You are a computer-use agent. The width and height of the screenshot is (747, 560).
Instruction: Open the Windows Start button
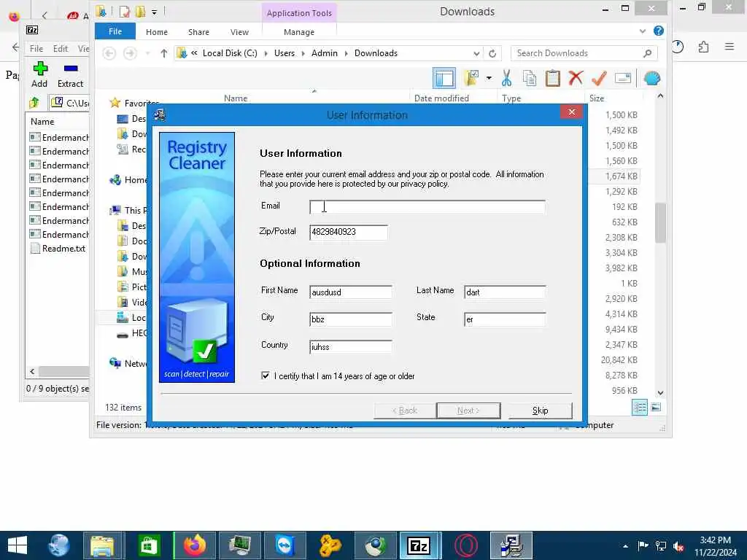pos(18,545)
